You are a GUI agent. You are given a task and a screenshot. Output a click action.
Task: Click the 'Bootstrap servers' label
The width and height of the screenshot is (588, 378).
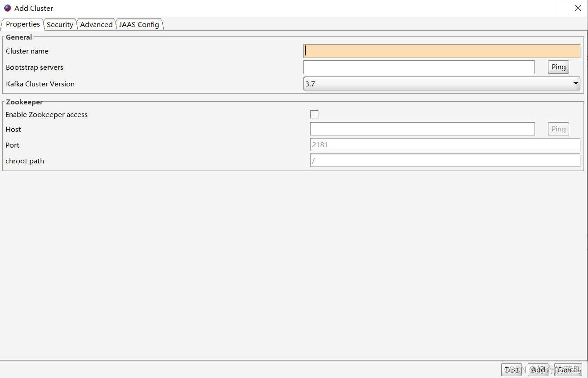(35, 67)
